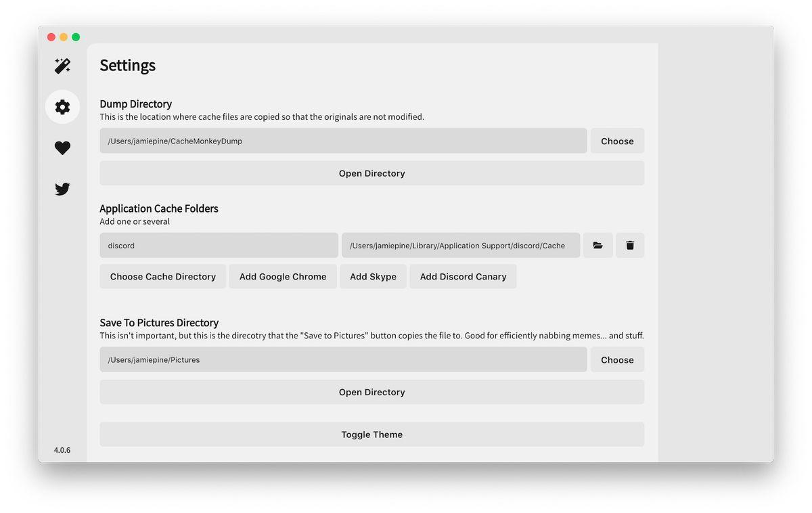Choose the Save To Pictures directory
Image resolution: width=812 pixels, height=513 pixels.
617,359
